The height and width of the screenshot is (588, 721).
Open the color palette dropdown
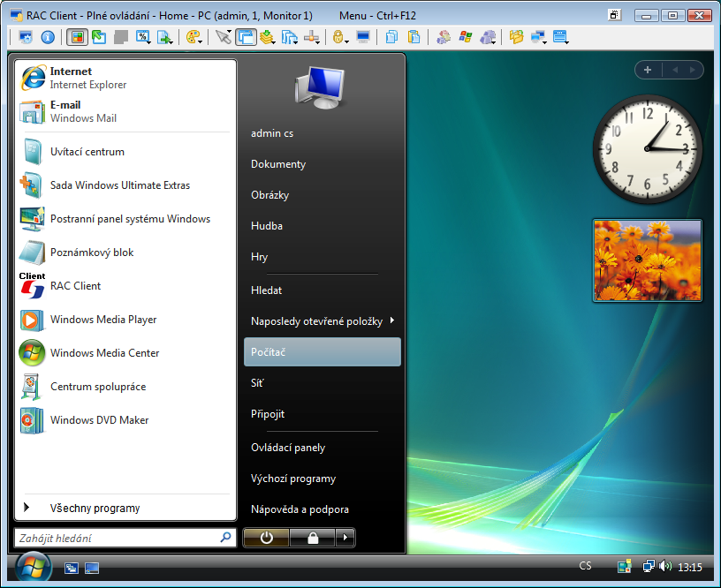pos(194,37)
